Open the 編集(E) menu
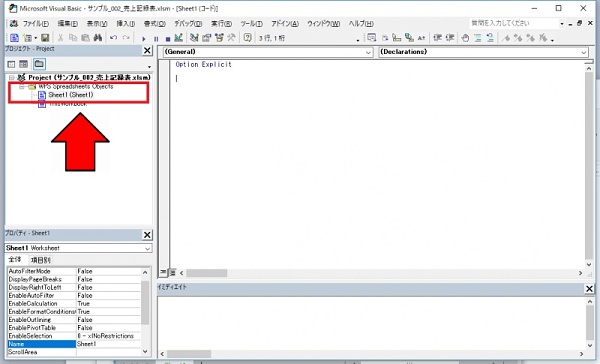The image size is (600, 364). 68,23
